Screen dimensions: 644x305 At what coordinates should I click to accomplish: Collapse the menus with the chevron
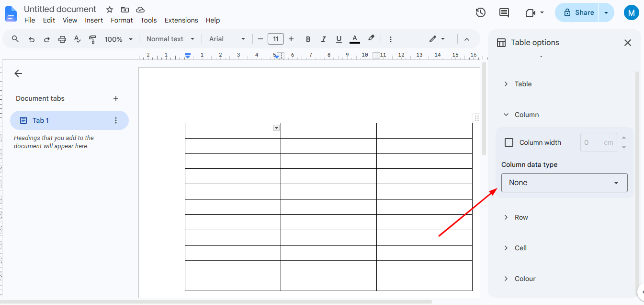(467, 39)
